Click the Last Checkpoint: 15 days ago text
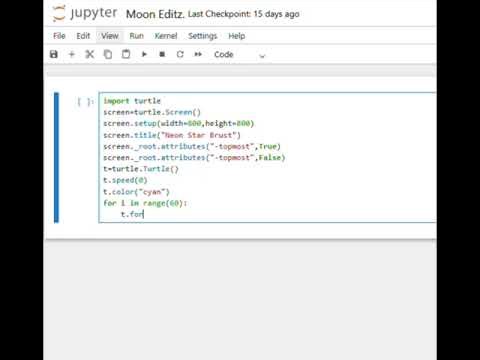 click(243, 14)
